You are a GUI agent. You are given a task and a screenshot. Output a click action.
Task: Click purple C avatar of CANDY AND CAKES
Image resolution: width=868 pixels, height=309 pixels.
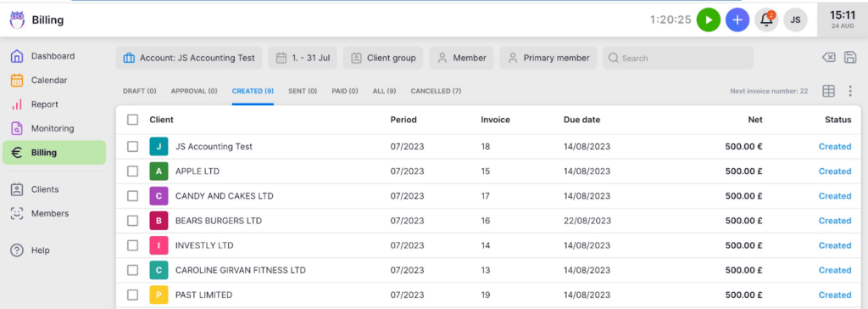point(159,196)
